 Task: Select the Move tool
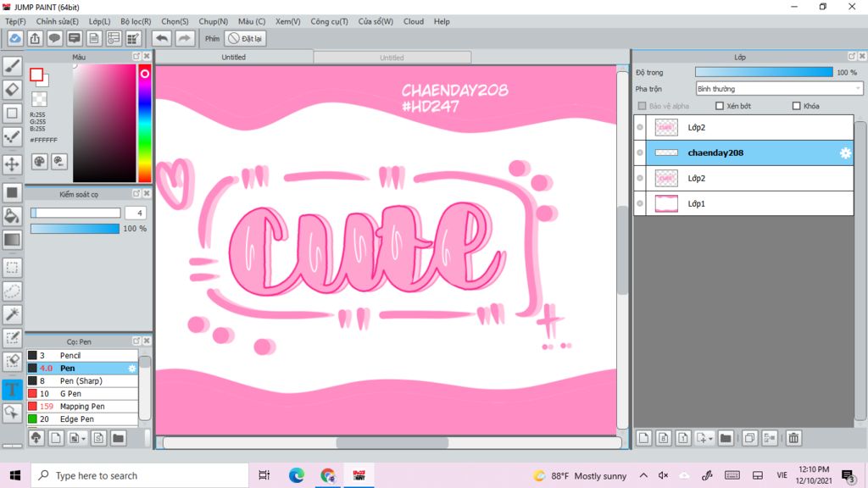[12, 164]
